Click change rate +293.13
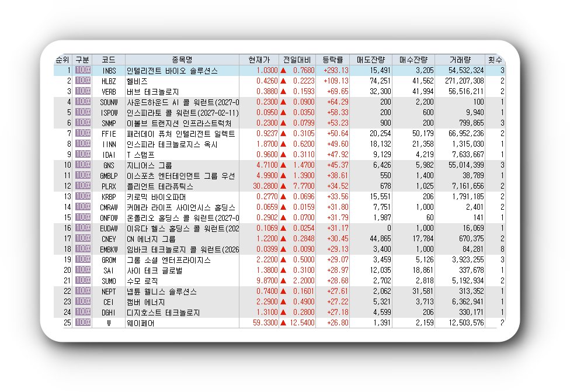 336,71
